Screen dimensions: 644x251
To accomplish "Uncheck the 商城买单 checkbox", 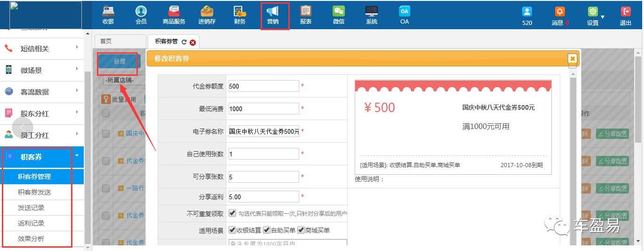I will (301, 230).
